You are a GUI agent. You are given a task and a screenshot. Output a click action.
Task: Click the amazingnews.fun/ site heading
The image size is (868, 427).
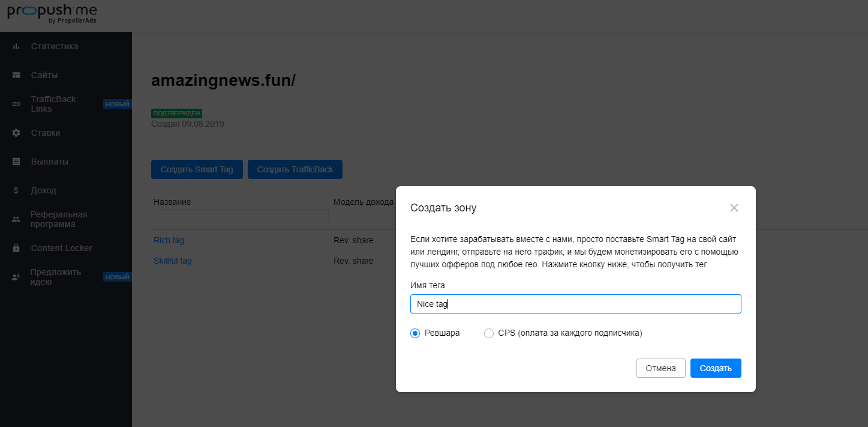[x=223, y=80]
